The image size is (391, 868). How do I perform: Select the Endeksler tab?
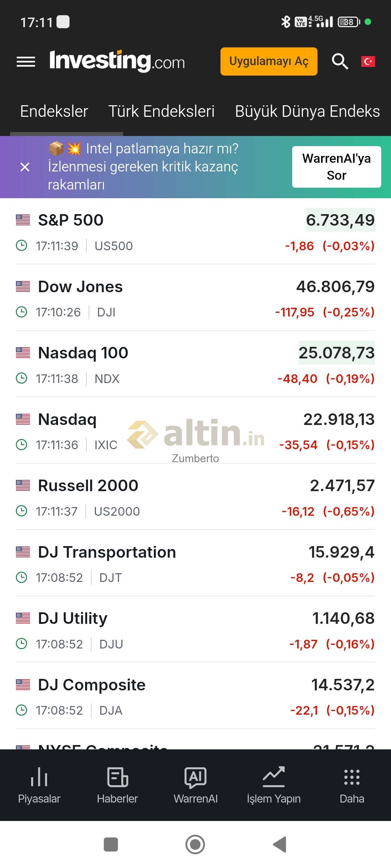(54, 111)
